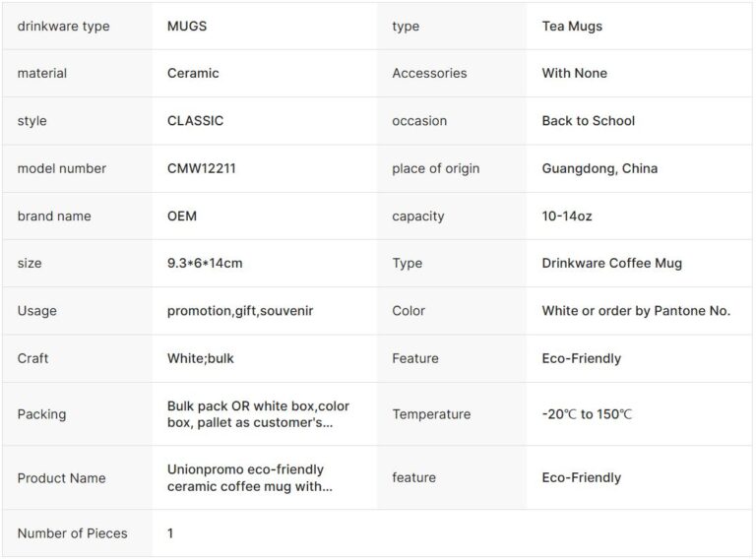Click the temperature range '-20℃ to 150℃'
Image resolution: width=756 pixels, height=559 pixels.
(x=587, y=414)
